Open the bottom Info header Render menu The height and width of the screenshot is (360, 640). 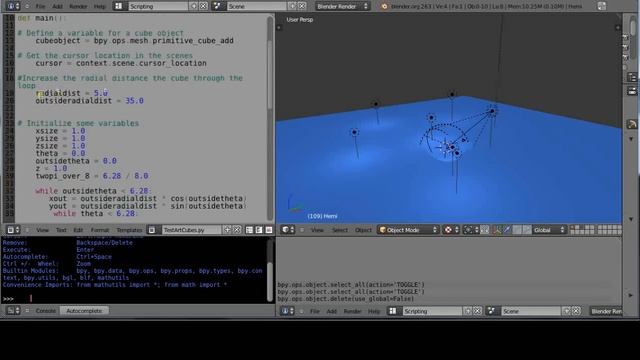[352, 311]
